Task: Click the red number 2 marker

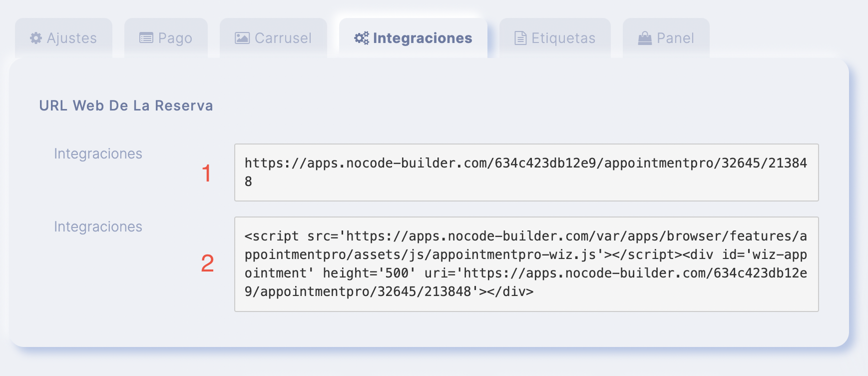Action: coord(207,263)
